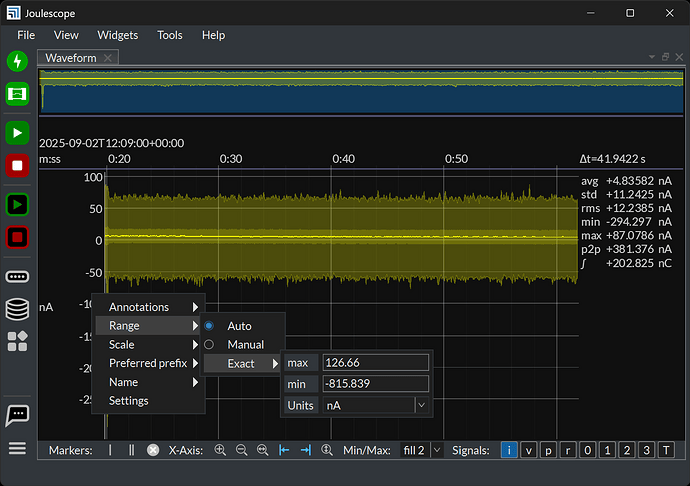Screen dimensions: 690x486
Task: Clear all markers with the X icon
Action: 153,451
